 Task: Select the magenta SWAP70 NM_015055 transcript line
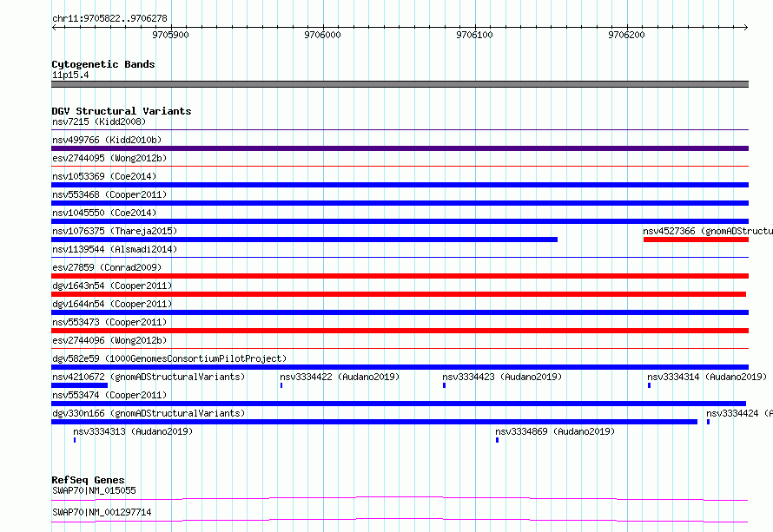pos(400,498)
